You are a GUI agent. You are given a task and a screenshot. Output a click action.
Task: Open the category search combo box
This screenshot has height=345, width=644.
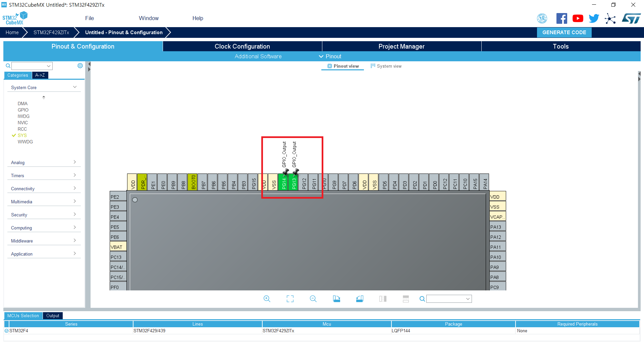32,66
